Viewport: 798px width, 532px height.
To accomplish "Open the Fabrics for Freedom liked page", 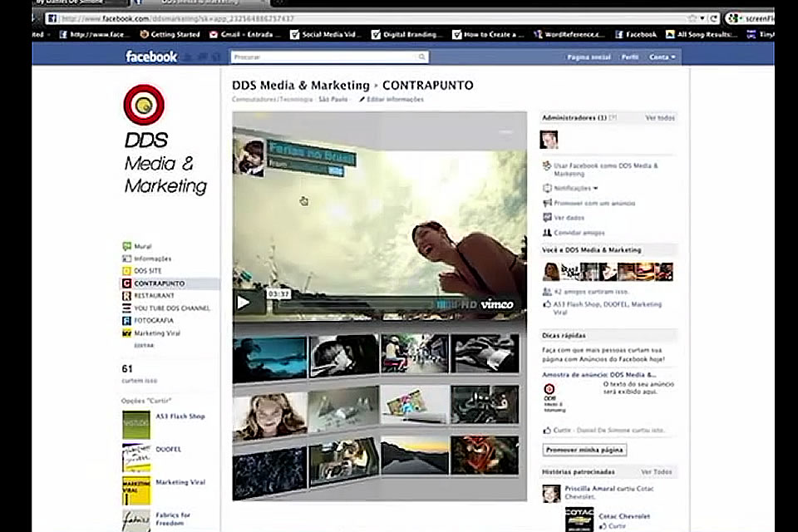I will (173, 519).
